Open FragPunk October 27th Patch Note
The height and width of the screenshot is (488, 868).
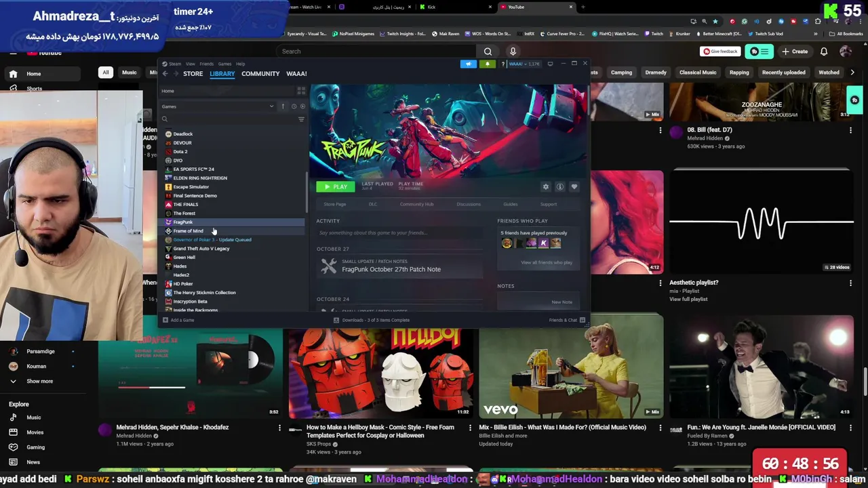(391, 269)
